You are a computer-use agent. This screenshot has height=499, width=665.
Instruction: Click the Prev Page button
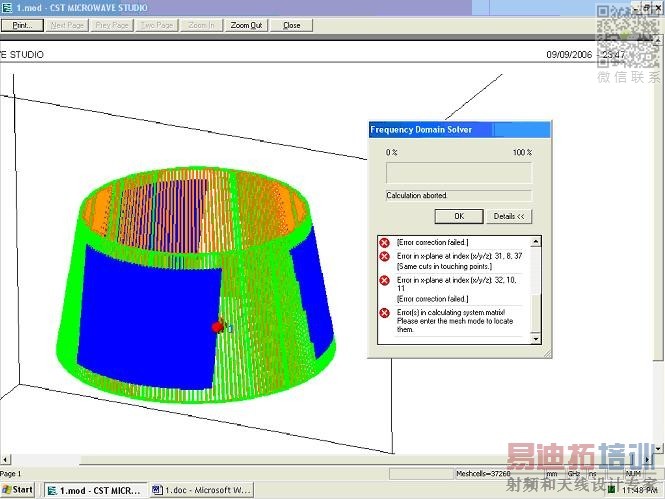click(x=112, y=25)
